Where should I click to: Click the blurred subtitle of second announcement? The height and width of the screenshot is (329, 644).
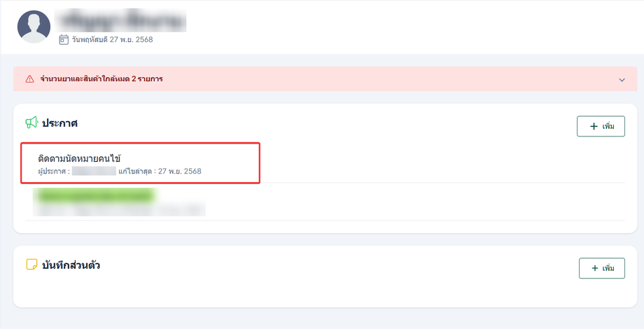tap(119, 210)
